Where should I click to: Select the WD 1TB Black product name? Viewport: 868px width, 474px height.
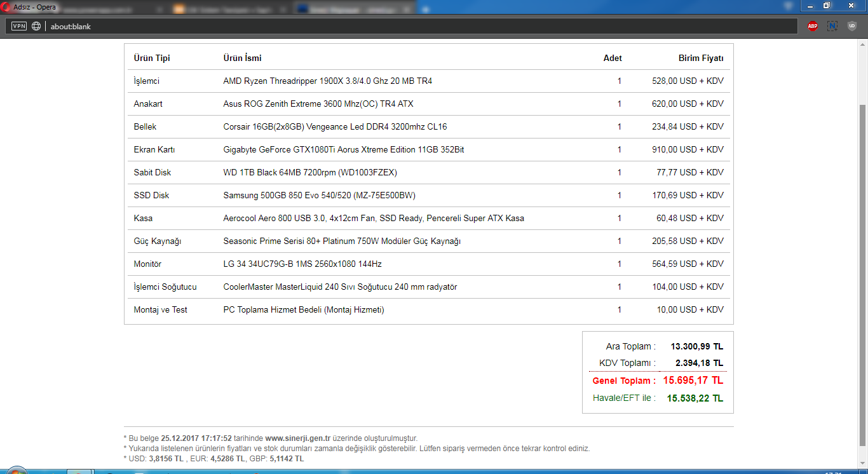click(310, 172)
